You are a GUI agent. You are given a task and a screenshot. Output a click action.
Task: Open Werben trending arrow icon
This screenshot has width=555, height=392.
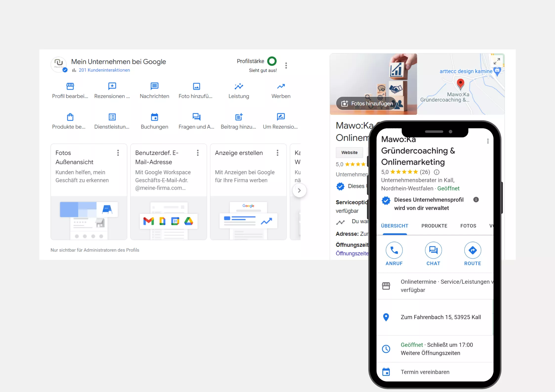click(x=281, y=86)
